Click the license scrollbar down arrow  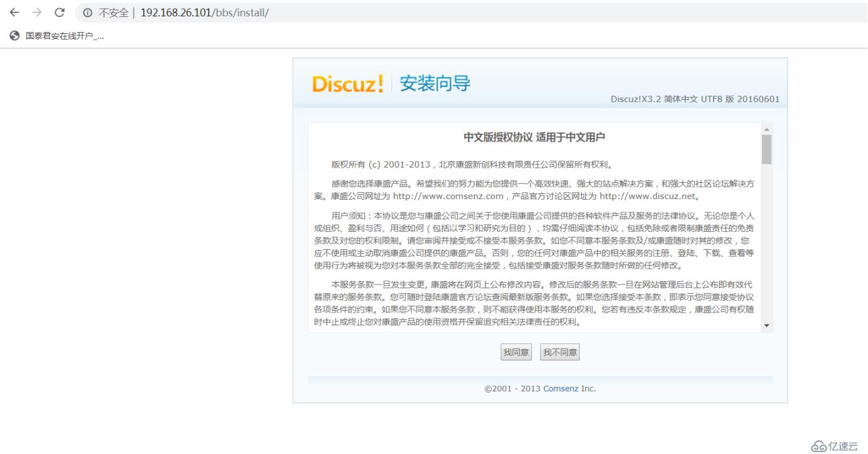[766, 326]
